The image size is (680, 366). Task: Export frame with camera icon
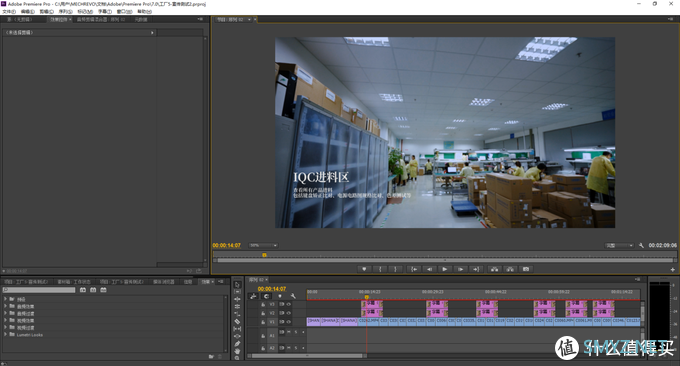[x=526, y=269]
